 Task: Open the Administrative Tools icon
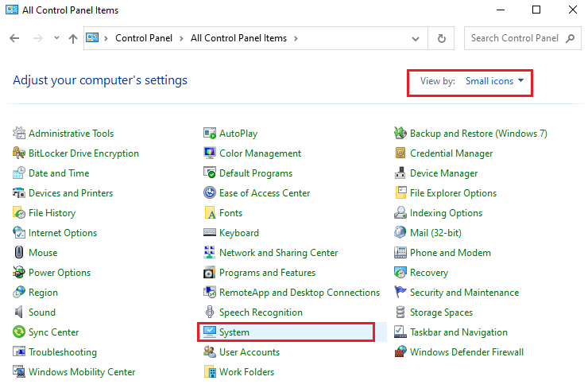[19, 133]
